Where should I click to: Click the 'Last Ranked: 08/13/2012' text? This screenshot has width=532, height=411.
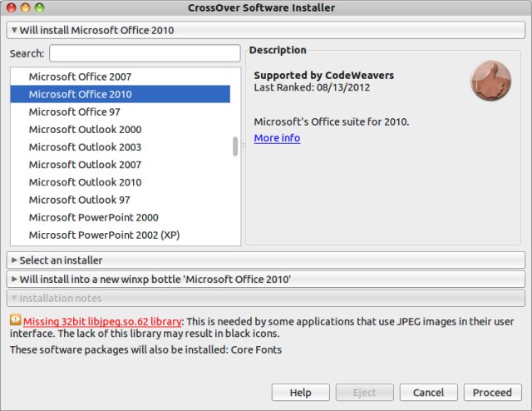(x=312, y=87)
